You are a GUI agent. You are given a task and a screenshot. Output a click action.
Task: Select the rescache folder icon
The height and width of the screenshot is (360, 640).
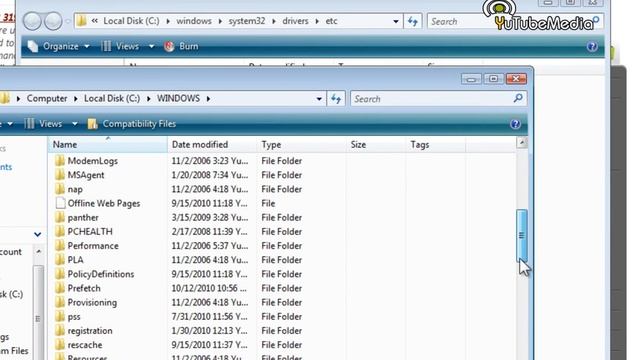(60, 344)
